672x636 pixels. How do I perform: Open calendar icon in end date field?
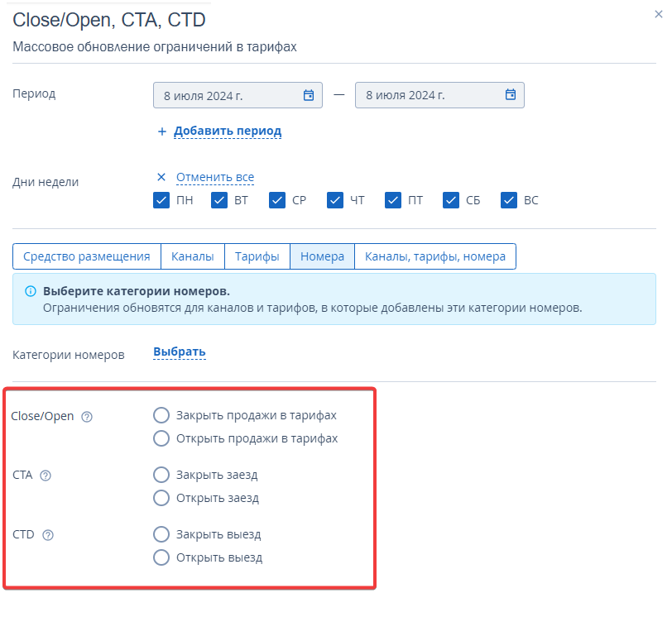[511, 95]
